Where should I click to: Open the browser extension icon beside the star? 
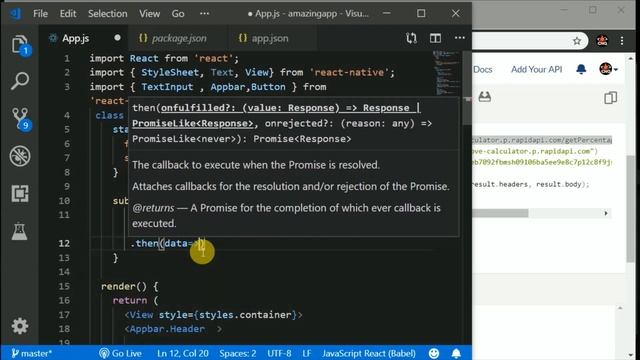(602, 41)
